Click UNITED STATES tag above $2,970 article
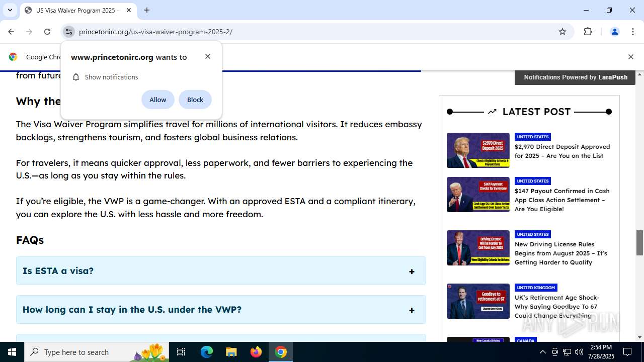This screenshot has height=362, width=644. [x=533, y=137]
